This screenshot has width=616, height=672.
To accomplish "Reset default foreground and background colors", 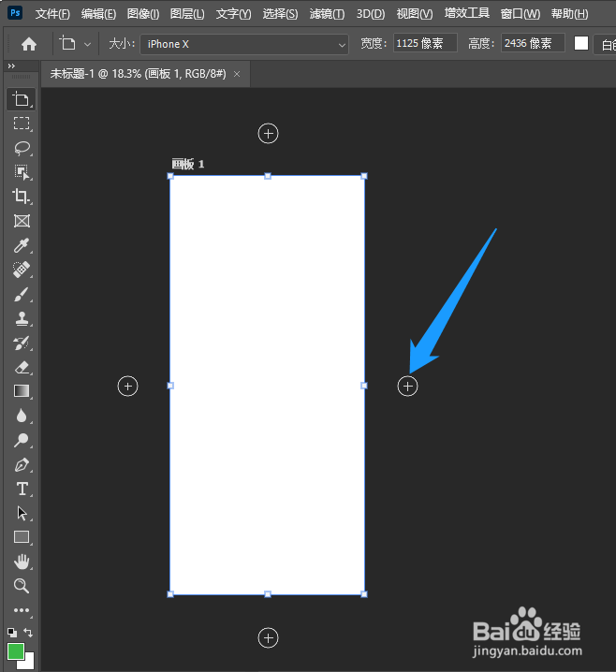I will tap(12, 633).
